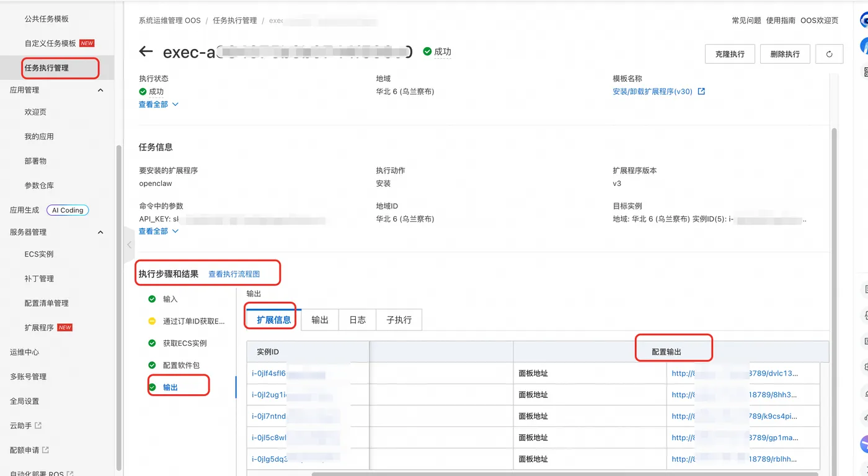Switch to the 日志 tab
The height and width of the screenshot is (476, 868).
coord(358,320)
